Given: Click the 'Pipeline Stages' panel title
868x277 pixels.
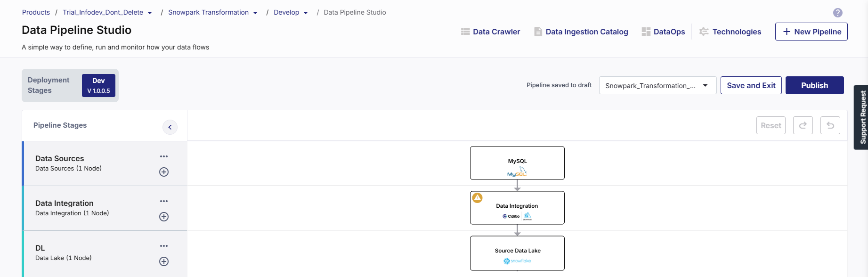Looking at the screenshot, I should (x=60, y=125).
